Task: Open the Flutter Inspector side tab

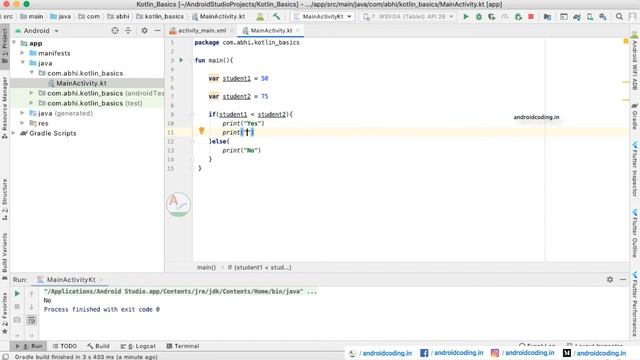Action: pyautogui.click(x=635, y=169)
